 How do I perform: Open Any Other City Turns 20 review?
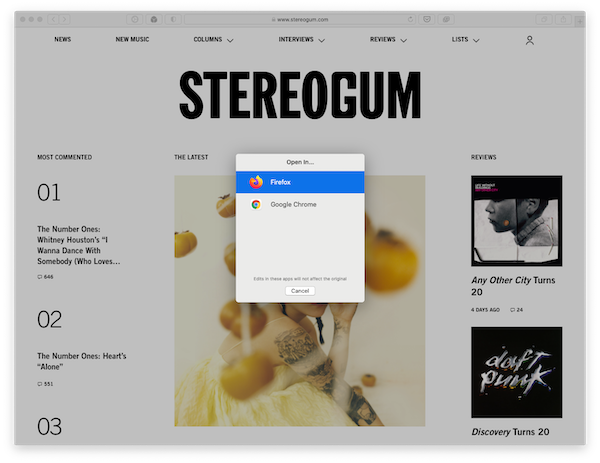click(513, 286)
